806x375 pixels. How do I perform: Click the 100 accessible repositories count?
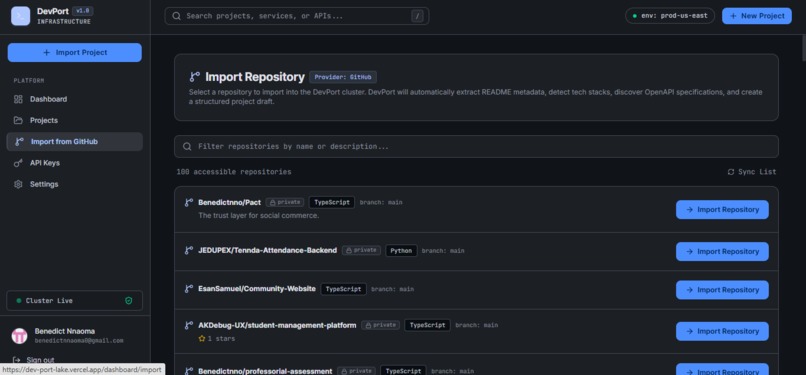tap(234, 172)
